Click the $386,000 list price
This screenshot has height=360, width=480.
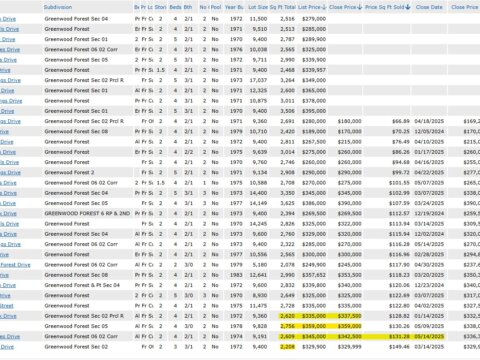pyautogui.click(x=314, y=203)
